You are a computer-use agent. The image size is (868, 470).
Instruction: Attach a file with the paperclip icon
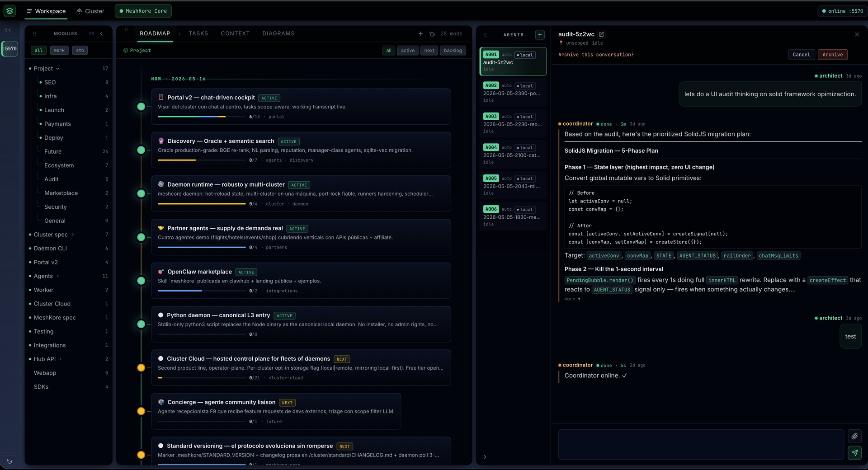(854, 436)
